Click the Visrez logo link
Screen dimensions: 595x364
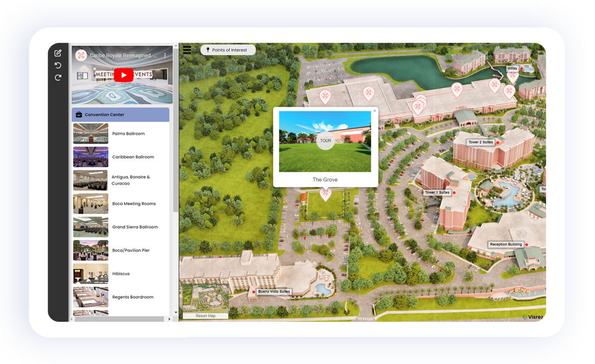pos(533,317)
